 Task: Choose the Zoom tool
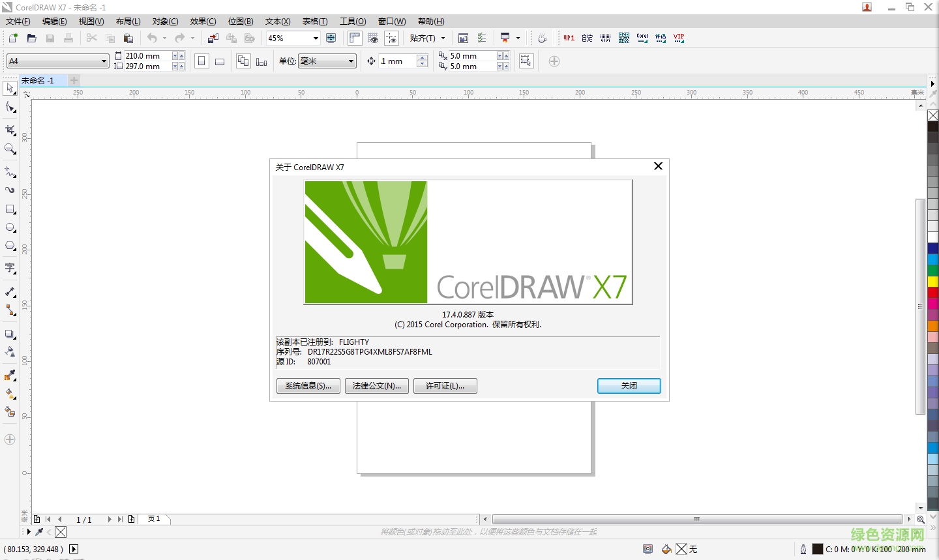tap(10, 149)
